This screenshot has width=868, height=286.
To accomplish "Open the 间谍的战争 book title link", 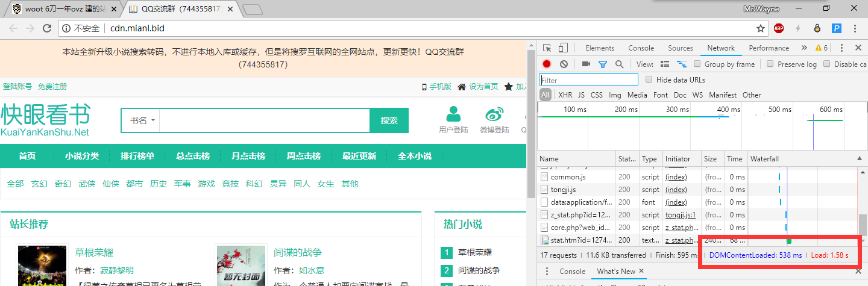I will tap(298, 252).
